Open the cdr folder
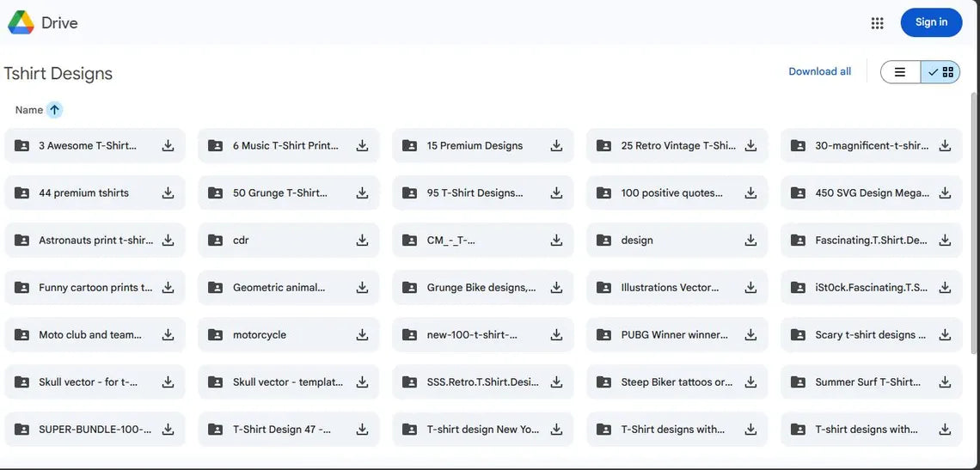The height and width of the screenshot is (470, 980). pyautogui.click(x=289, y=240)
